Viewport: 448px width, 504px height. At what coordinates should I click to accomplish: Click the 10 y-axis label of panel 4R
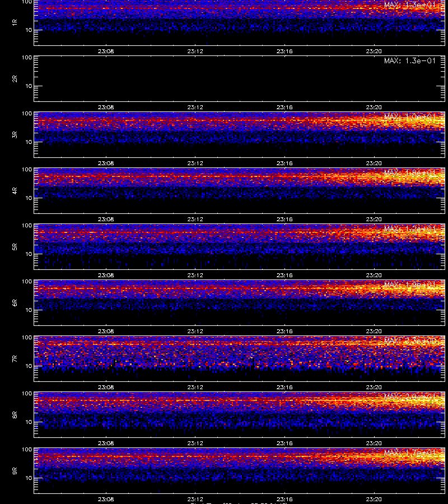point(29,198)
